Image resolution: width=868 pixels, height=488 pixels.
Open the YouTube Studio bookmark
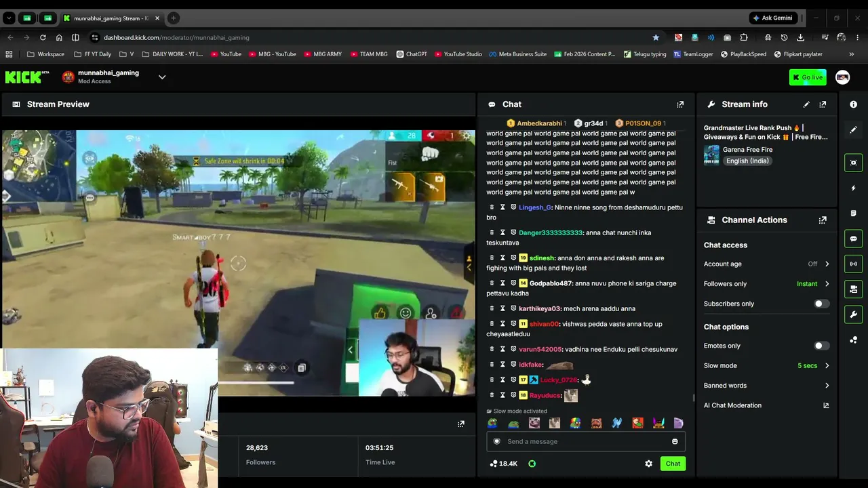(x=458, y=54)
